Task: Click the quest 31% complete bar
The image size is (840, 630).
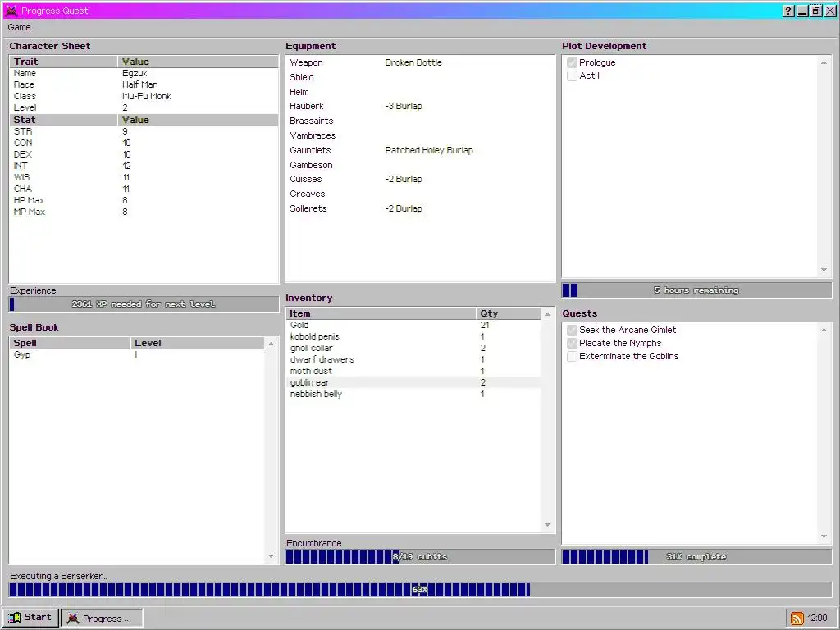Action: tap(696, 557)
